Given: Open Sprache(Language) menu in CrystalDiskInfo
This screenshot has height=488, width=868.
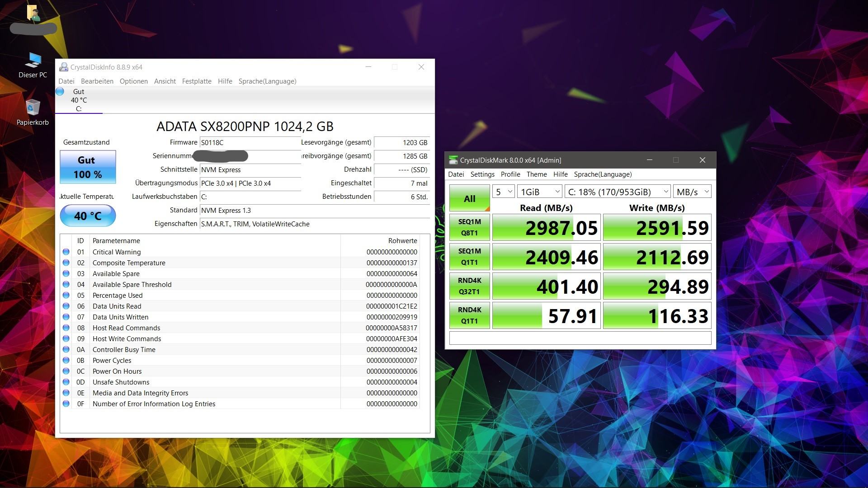Looking at the screenshot, I should click(268, 81).
